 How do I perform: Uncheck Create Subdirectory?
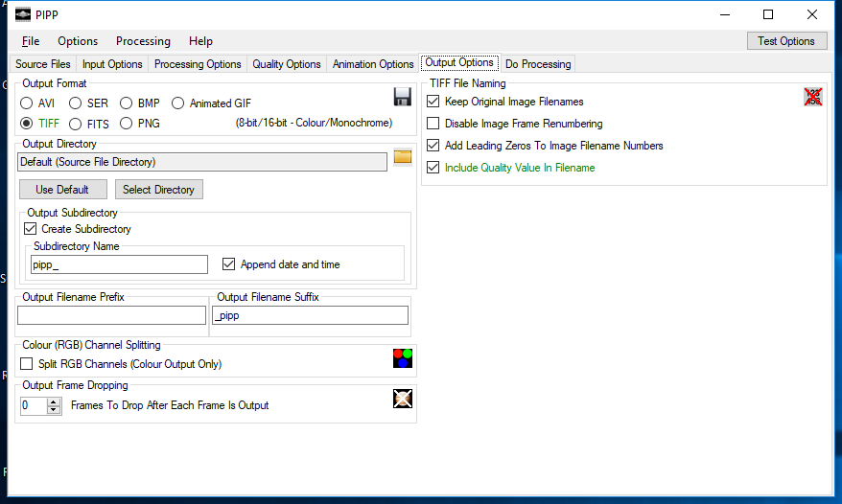point(30,229)
